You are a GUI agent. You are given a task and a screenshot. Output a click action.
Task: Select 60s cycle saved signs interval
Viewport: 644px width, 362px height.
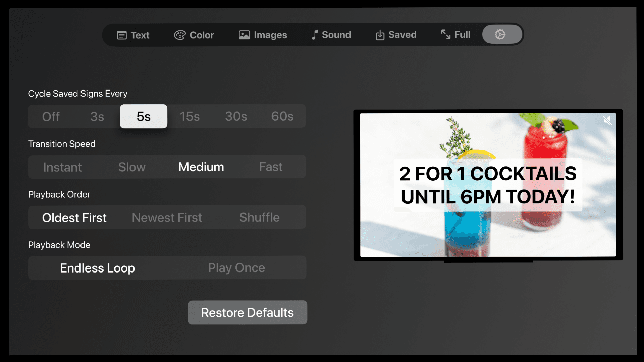pos(282,116)
